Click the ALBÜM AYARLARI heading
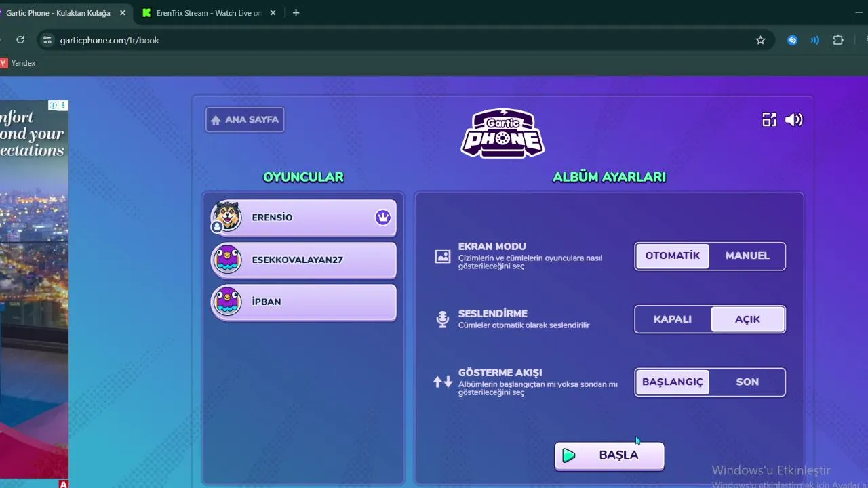 pos(609,177)
